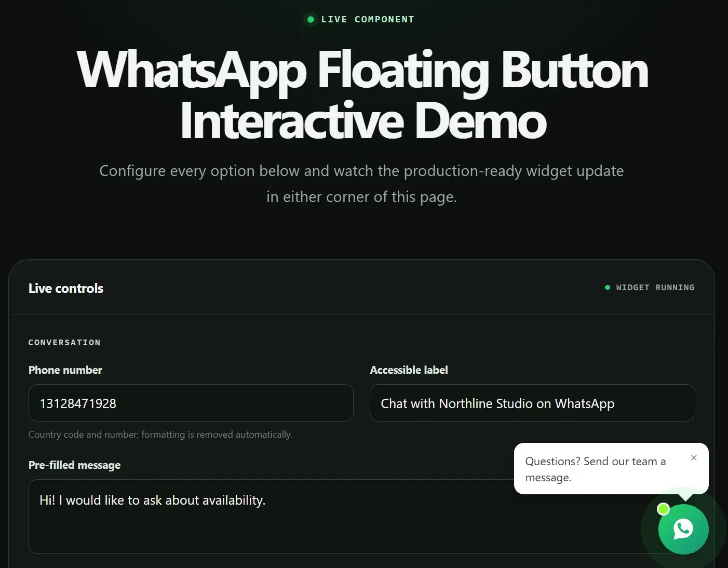The height and width of the screenshot is (568, 728).
Task: Click the 'Accessible label' field label
Action: [x=409, y=370]
